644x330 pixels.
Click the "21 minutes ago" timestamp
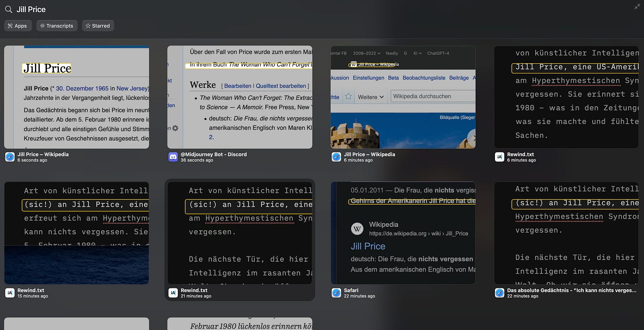(x=196, y=296)
